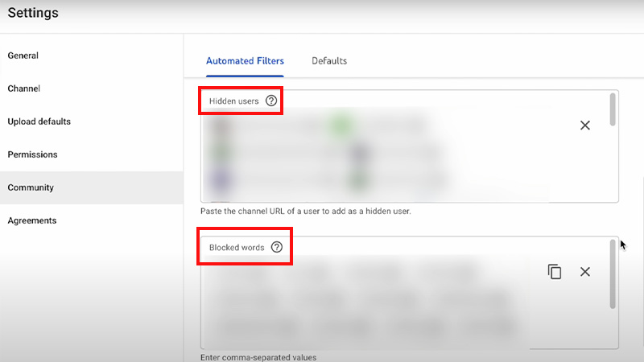Switch to the Automated Filters tab
Screen dimensions: 644x362
(x=245, y=61)
